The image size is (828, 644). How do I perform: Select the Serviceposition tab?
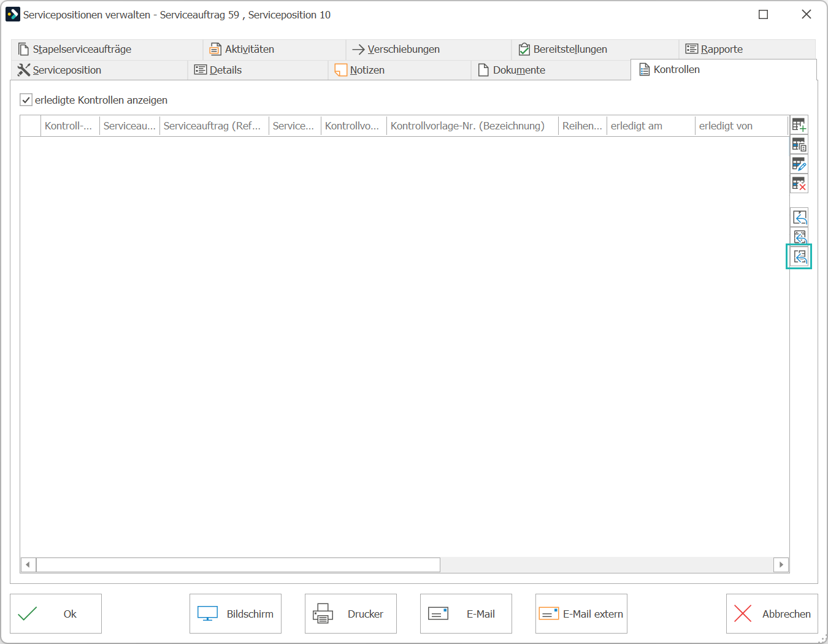(99, 70)
